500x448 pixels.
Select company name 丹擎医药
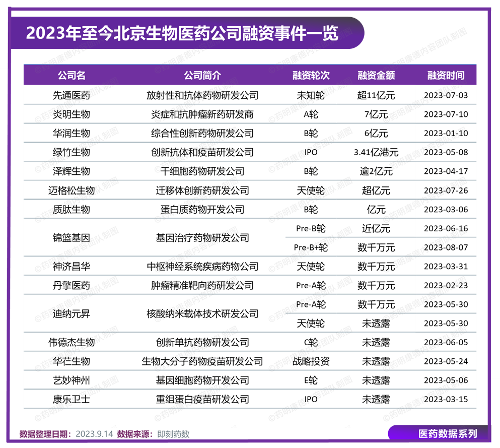click(72, 285)
